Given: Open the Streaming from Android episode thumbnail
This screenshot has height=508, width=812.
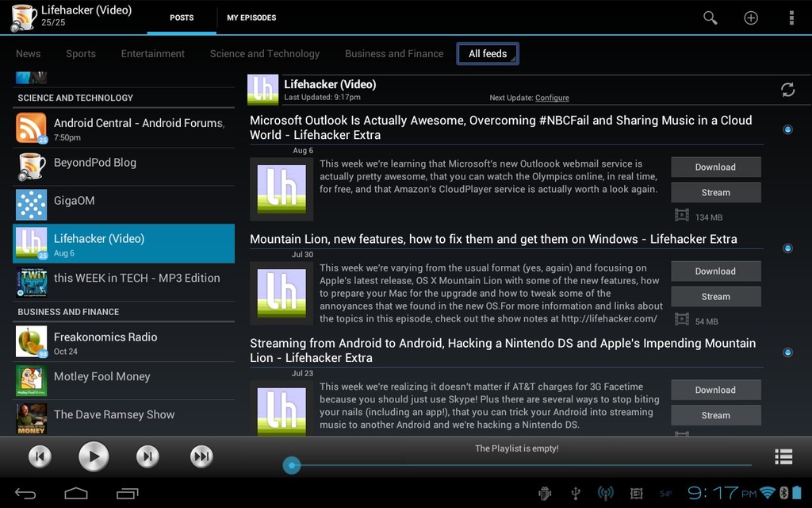Looking at the screenshot, I should click(282, 409).
